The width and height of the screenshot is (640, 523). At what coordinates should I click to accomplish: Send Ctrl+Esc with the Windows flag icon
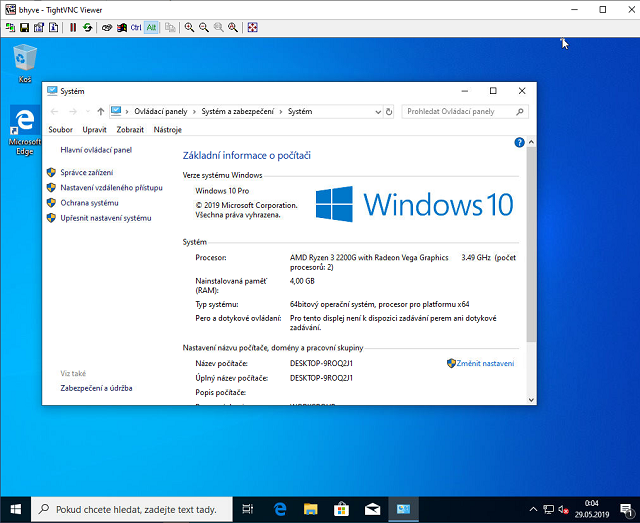122,28
